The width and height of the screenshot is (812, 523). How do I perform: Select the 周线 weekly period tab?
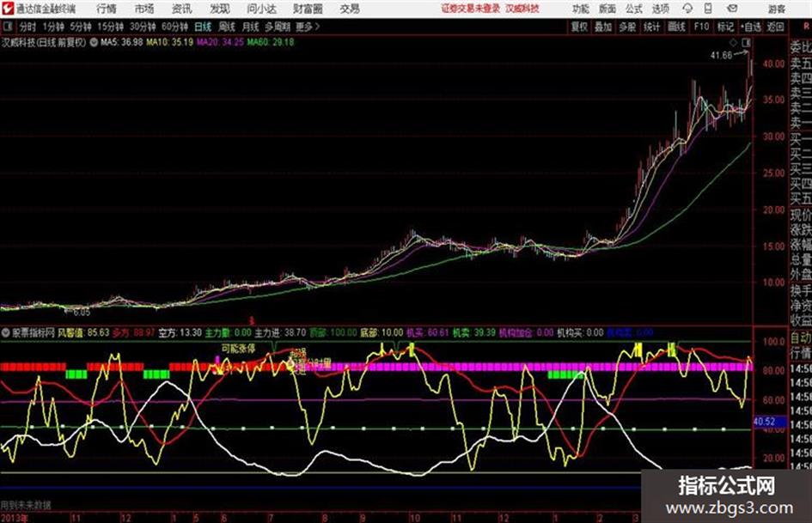click(x=227, y=27)
